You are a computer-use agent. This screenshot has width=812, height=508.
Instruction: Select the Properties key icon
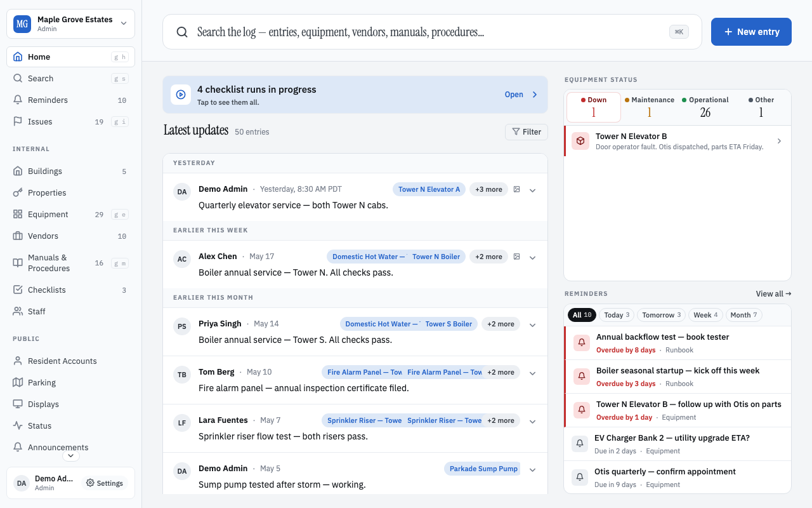point(18,192)
